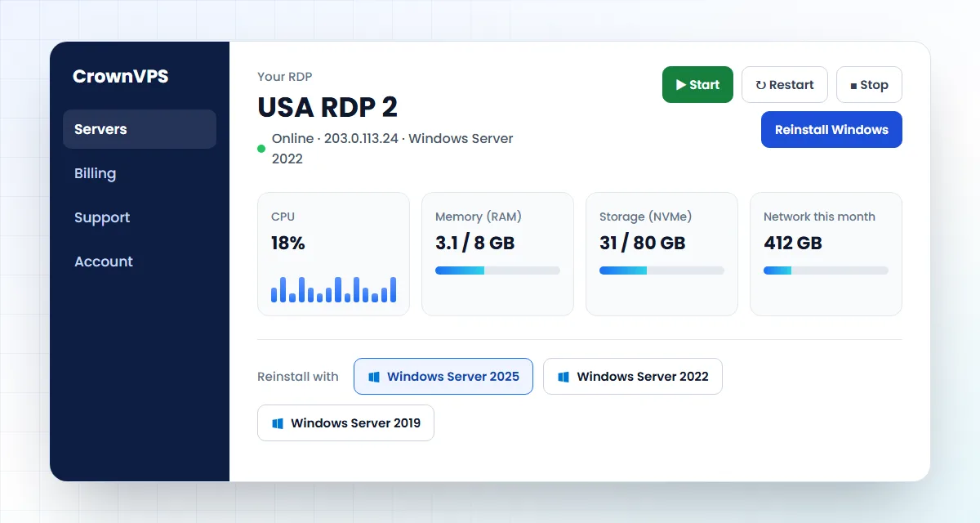
Task: Restart the USA RDP 2 server
Action: point(784,84)
